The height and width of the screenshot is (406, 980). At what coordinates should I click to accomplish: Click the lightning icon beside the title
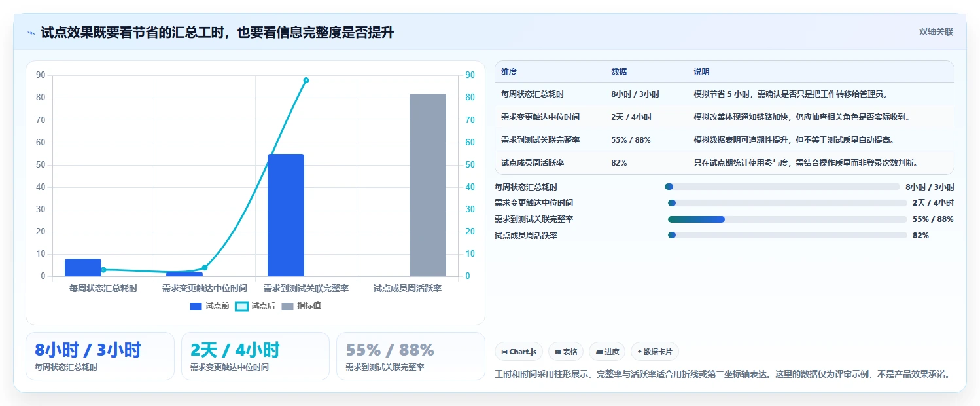[31, 33]
